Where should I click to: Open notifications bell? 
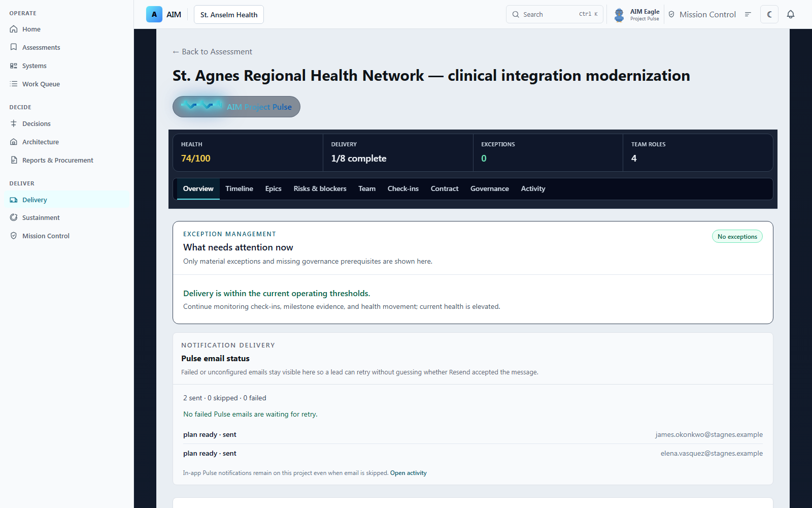pyautogui.click(x=791, y=14)
